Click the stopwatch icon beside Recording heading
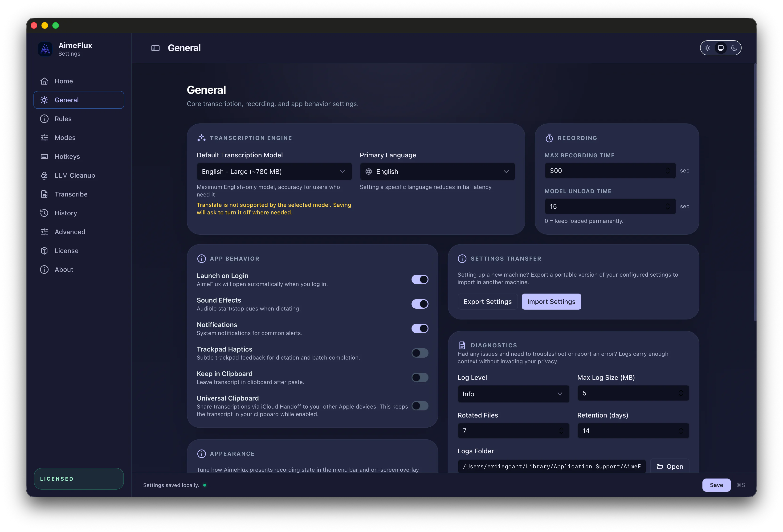 (549, 138)
